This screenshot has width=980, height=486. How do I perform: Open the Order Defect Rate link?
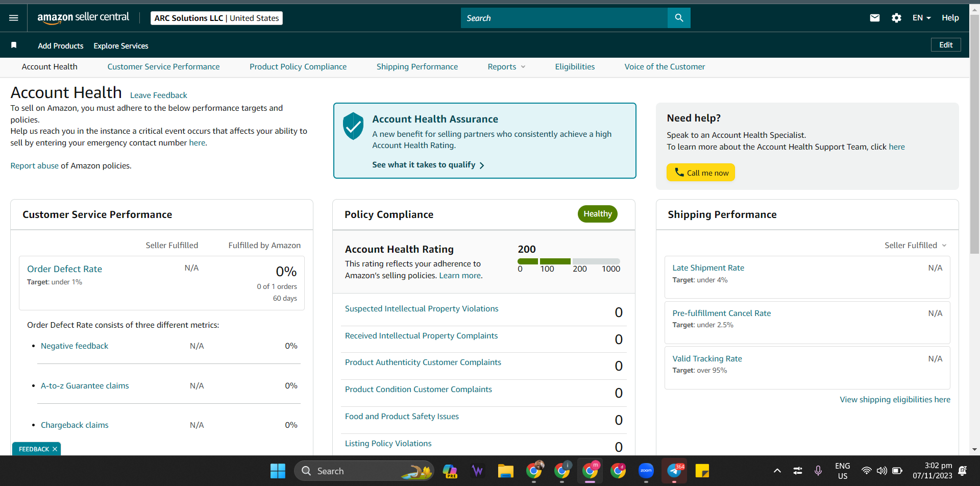pos(64,269)
